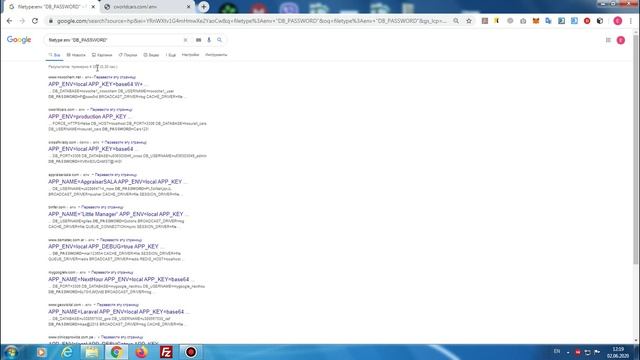This screenshot has width=640, height=360.
Task: Click the Google logo
Action: click(19, 40)
